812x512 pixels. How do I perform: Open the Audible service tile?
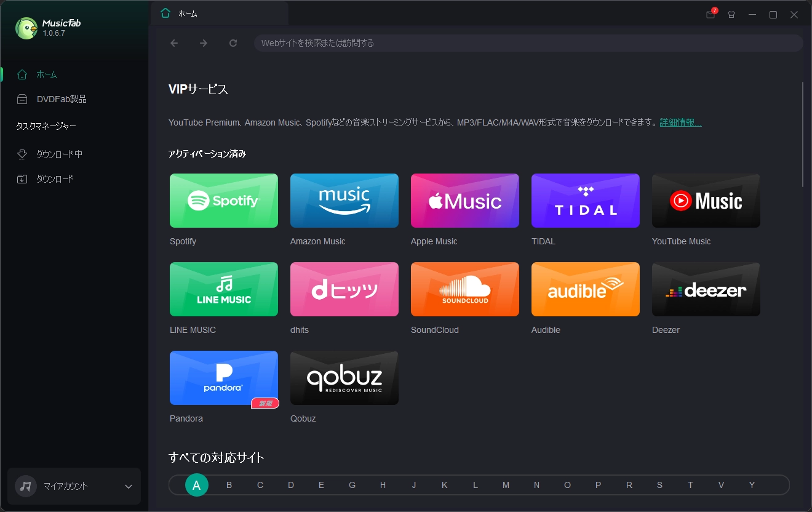[586, 289]
